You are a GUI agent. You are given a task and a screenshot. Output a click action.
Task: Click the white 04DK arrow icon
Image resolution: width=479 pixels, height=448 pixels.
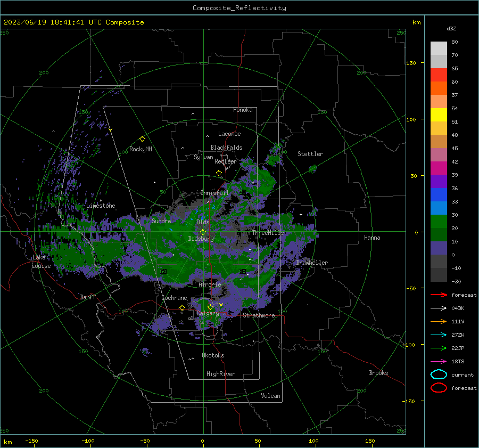(x=439, y=308)
